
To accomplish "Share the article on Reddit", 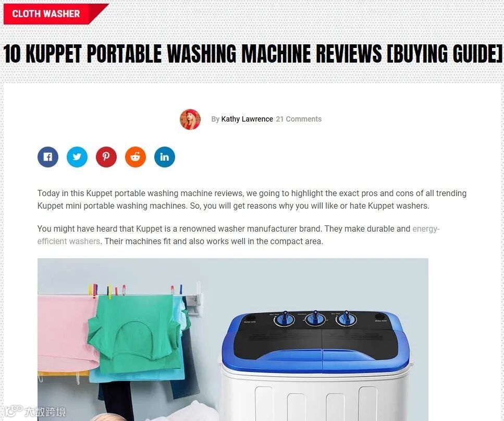I will point(136,157).
